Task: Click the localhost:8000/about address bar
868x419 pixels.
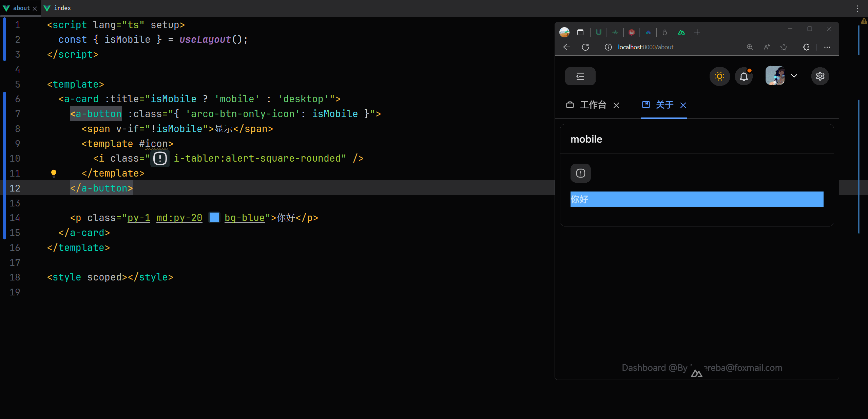Action: click(645, 47)
